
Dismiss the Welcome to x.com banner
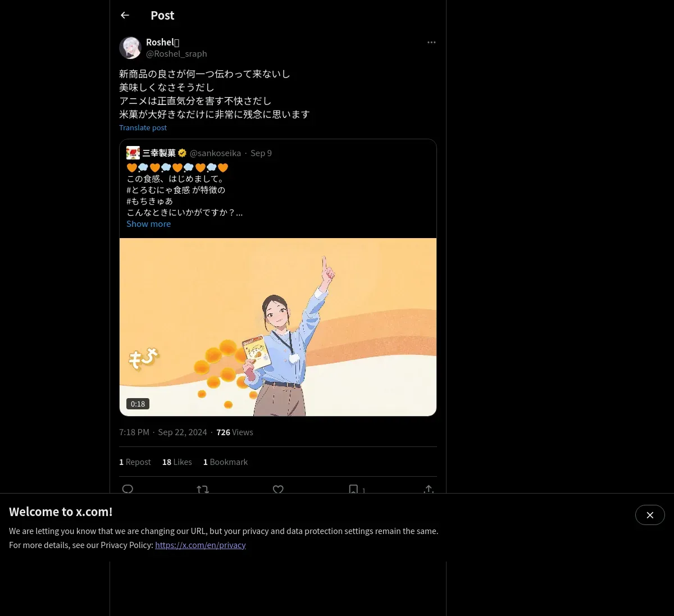(x=650, y=515)
